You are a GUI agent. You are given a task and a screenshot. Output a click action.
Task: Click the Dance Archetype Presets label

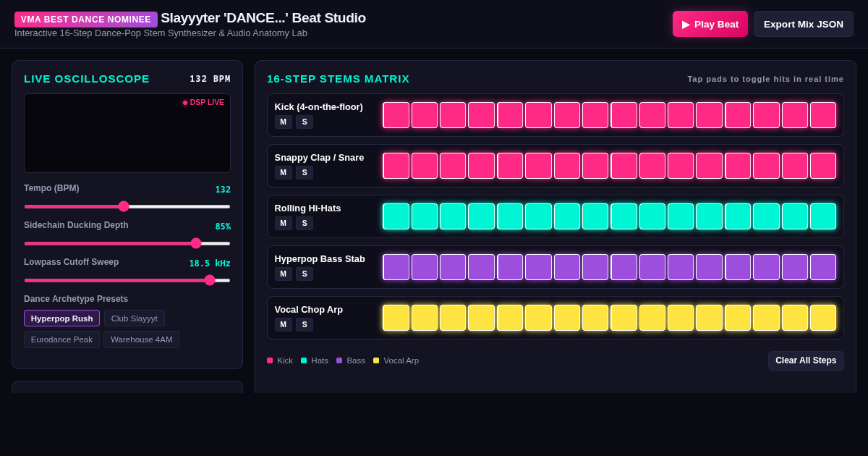point(76,299)
